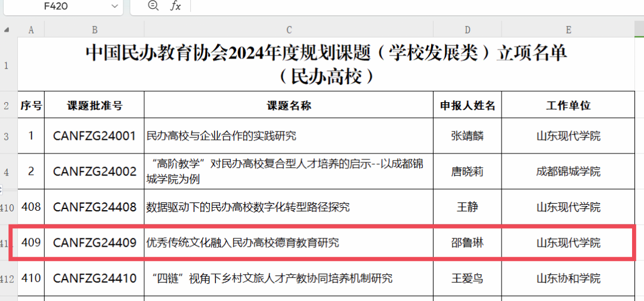The image size is (644, 301).
Task: Click cell 王静
Action: (x=467, y=207)
